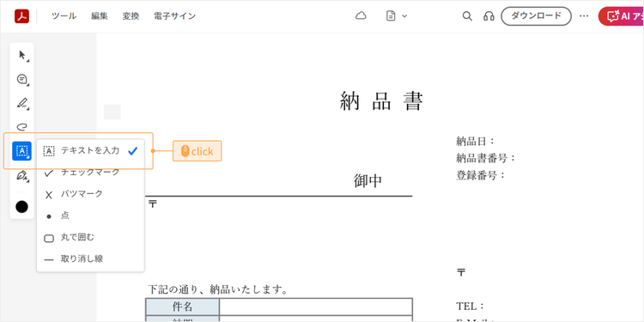Open the black color swatch
This screenshot has height=322, width=644.
pyautogui.click(x=21, y=207)
